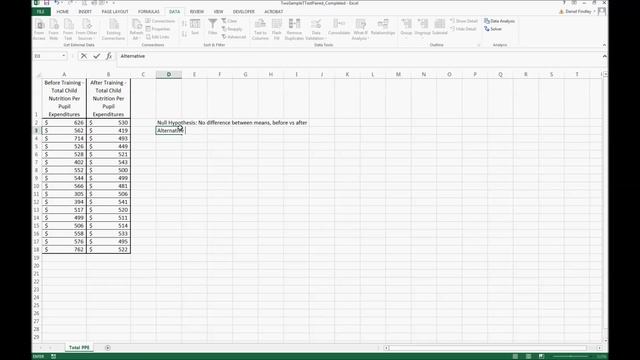Switch to the HOME tab

62,12
